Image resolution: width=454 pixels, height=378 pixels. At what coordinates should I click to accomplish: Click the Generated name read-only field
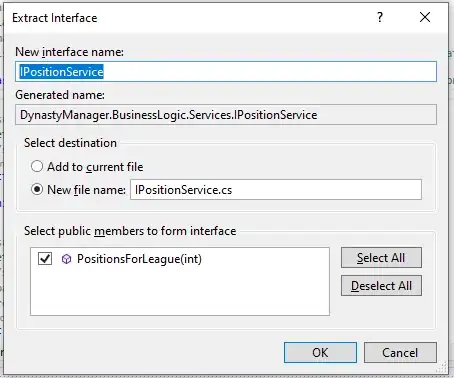tap(226, 115)
